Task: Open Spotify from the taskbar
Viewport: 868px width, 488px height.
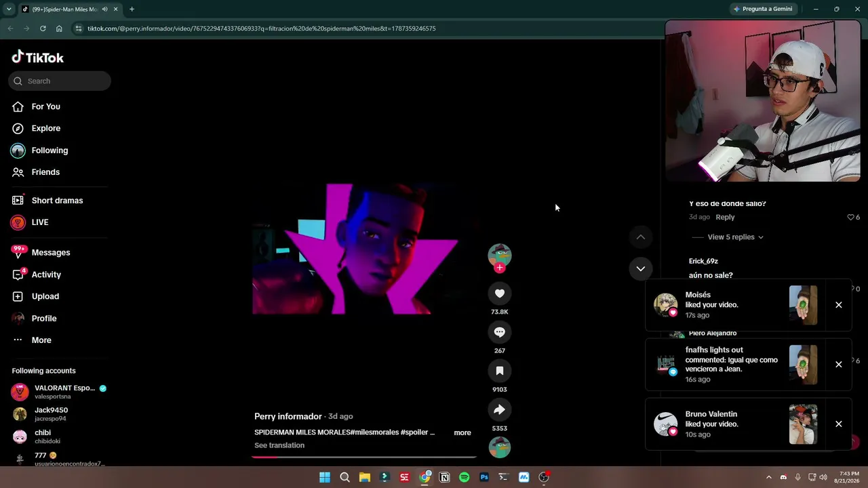Action: pyautogui.click(x=465, y=477)
